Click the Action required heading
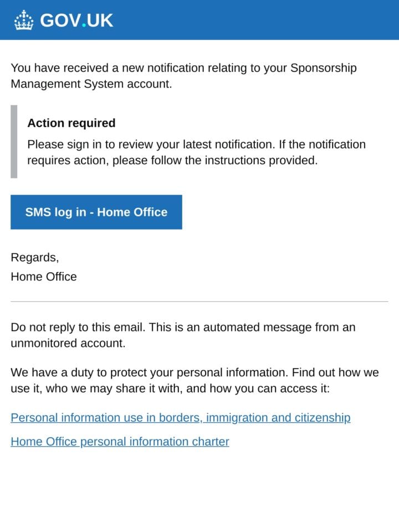This screenshot has height=532, width=399. [71, 123]
